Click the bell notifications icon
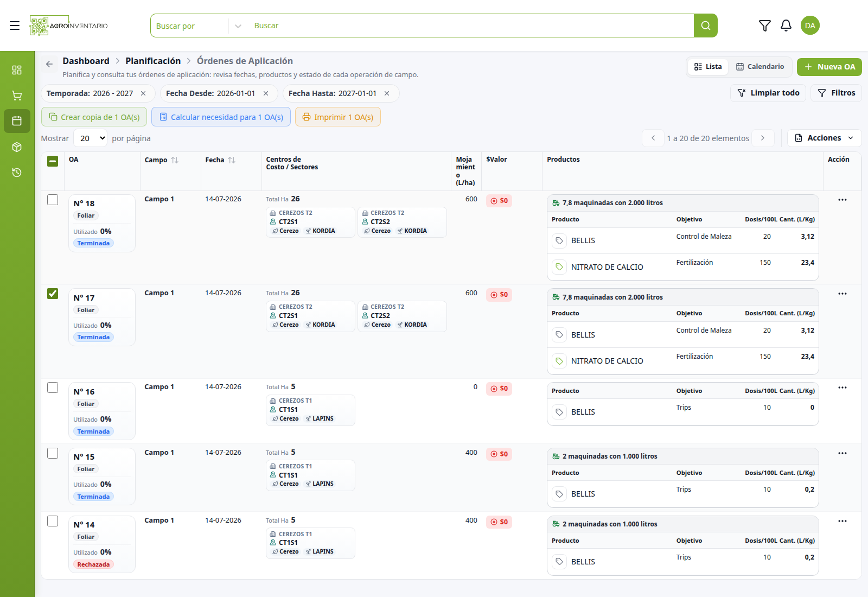Viewport: 868px width, 597px height. (786, 26)
